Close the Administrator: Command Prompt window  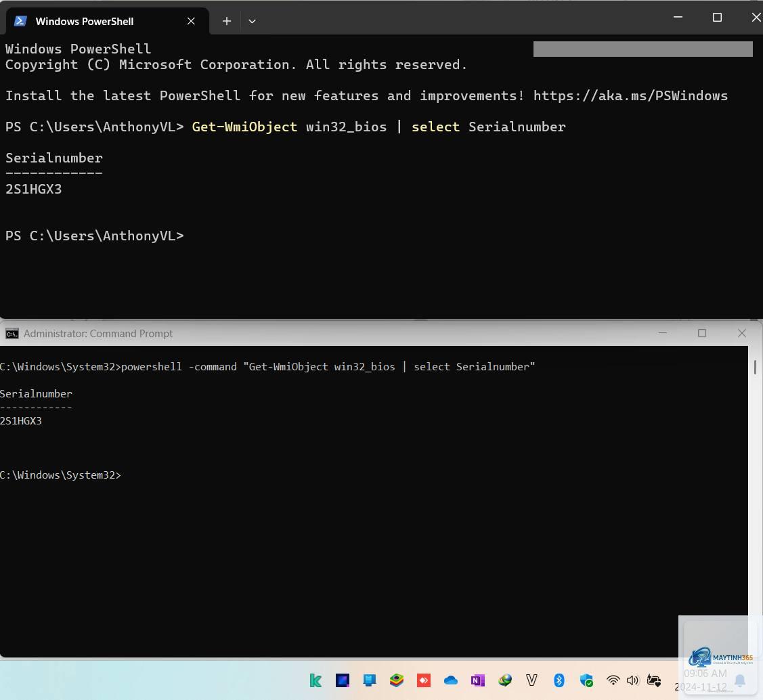(x=741, y=332)
